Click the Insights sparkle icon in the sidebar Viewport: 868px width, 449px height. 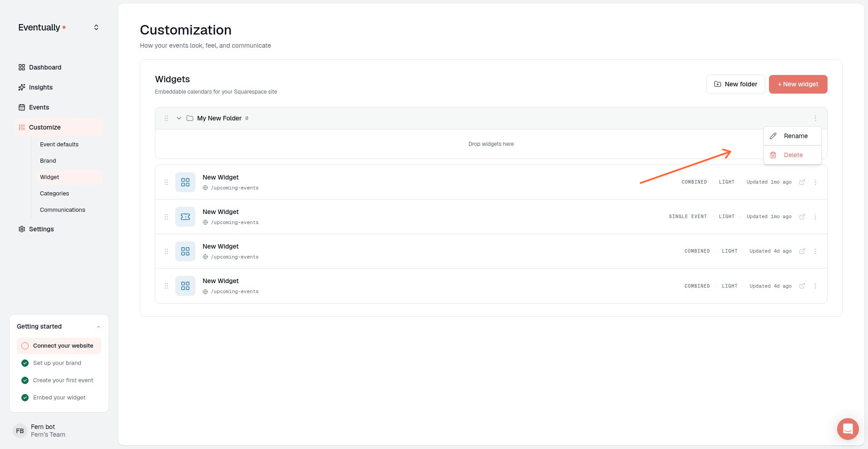(22, 87)
